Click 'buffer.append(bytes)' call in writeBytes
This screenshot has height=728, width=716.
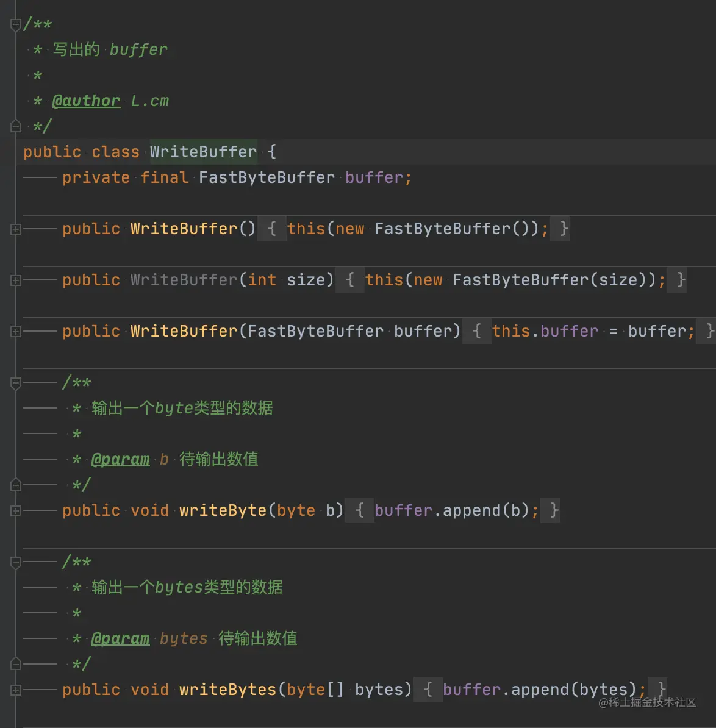pos(540,690)
